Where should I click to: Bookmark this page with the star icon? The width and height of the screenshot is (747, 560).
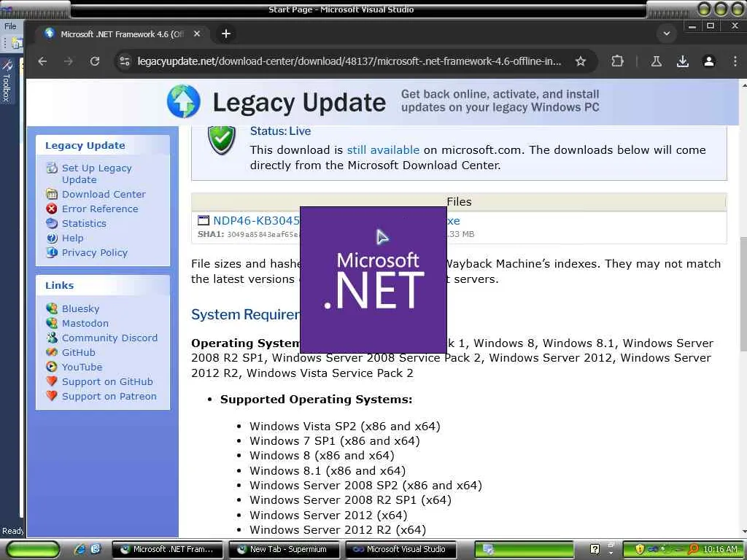tap(580, 61)
